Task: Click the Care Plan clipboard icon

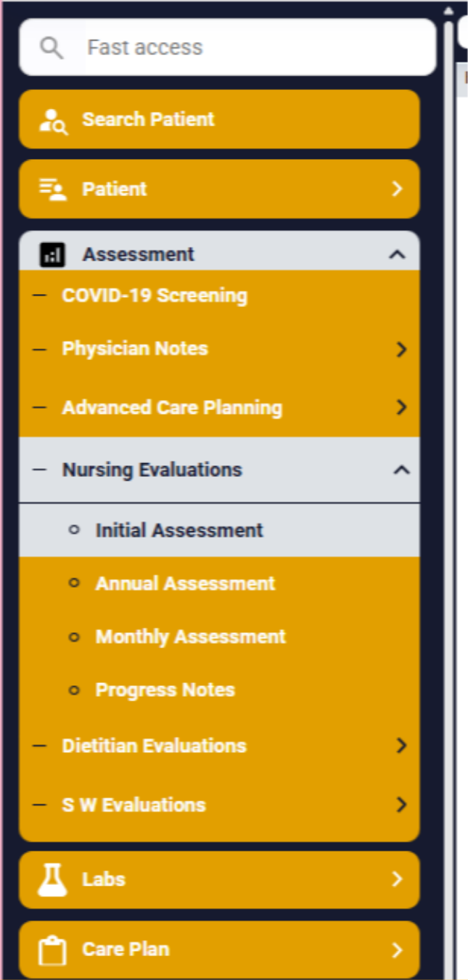Action: 52,950
